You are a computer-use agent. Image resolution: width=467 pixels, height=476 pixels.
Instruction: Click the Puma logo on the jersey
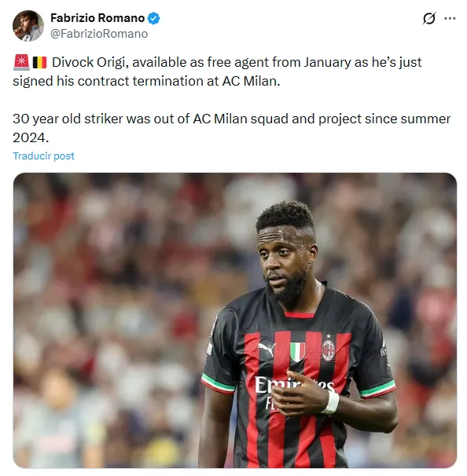click(267, 348)
